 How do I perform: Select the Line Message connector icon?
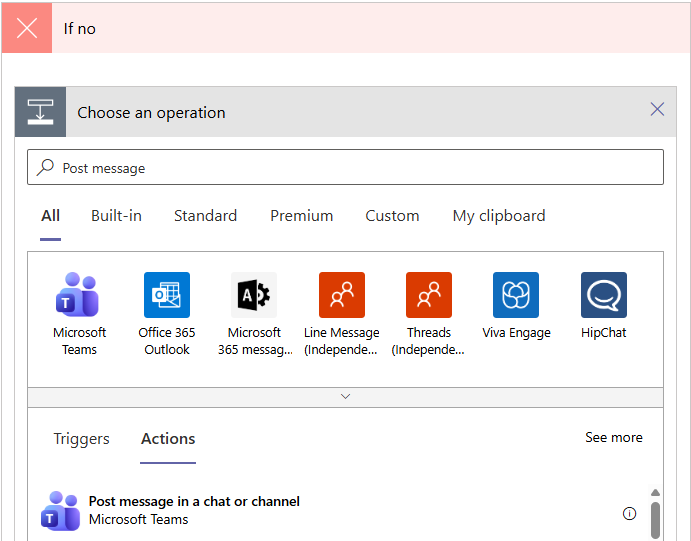342,295
